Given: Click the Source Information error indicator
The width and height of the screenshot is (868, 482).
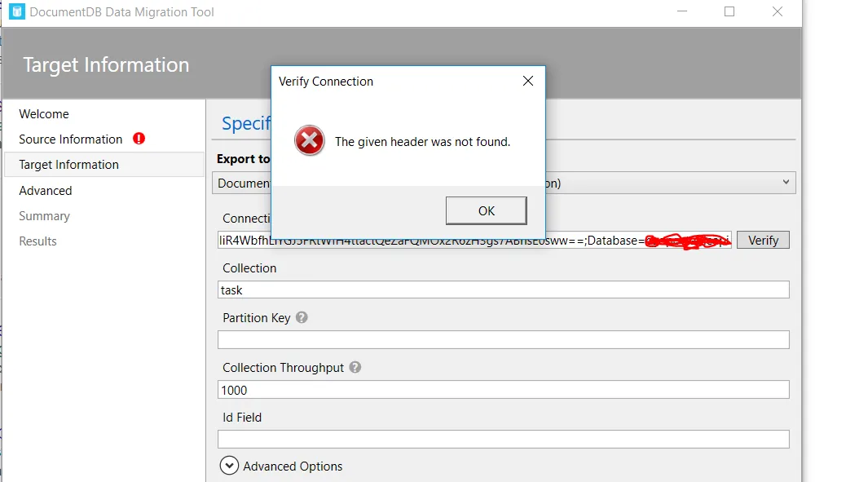Looking at the screenshot, I should click(139, 139).
